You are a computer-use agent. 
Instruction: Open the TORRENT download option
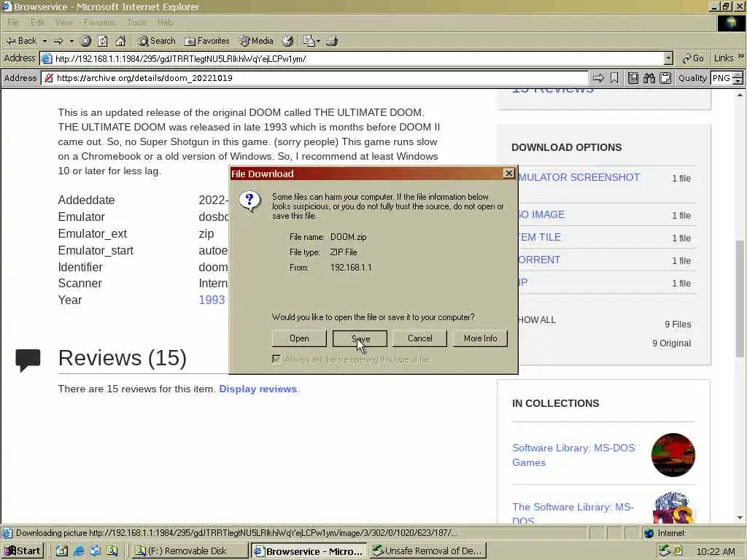539,260
